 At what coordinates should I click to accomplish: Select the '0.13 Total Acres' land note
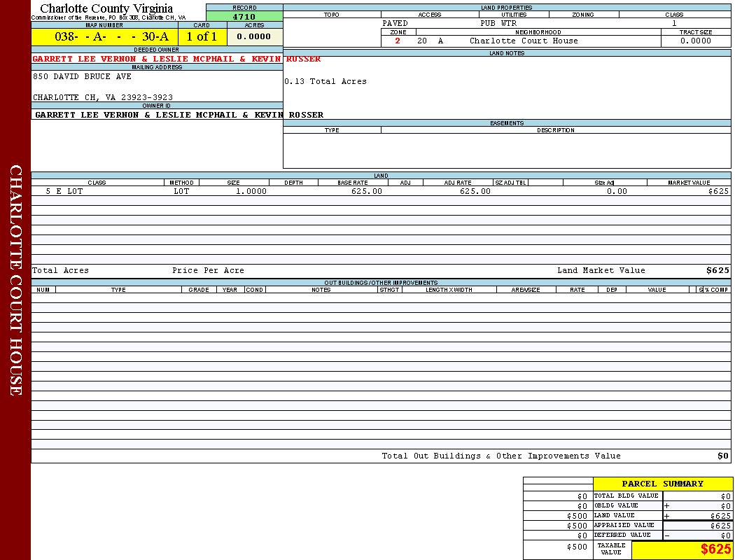click(x=325, y=81)
